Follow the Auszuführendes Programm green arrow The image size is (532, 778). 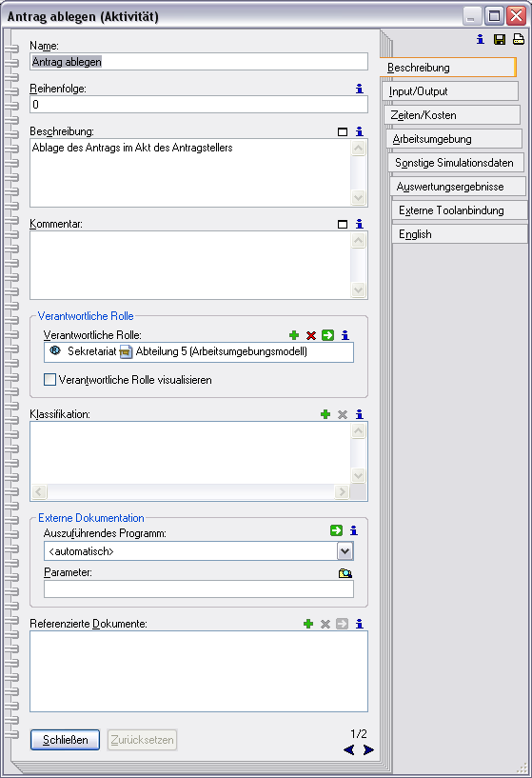pos(336,530)
